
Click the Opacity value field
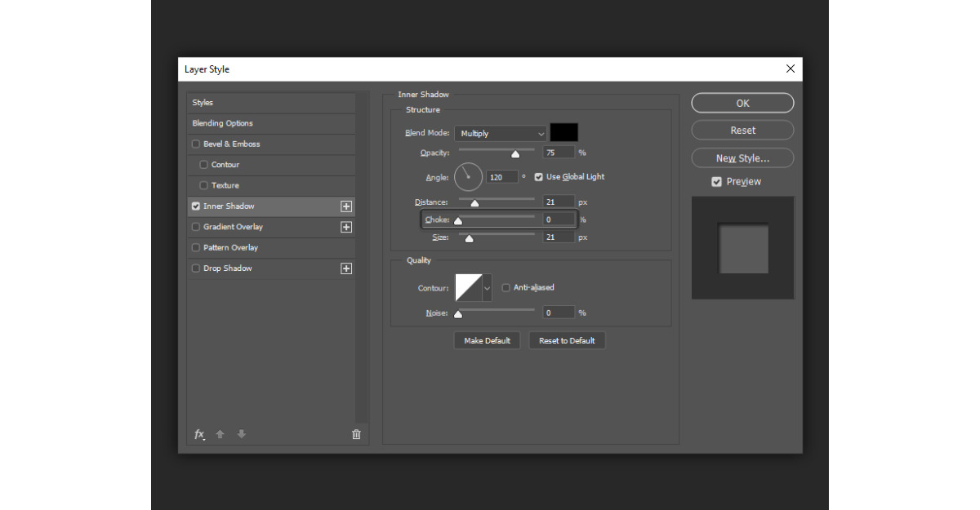tap(559, 153)
